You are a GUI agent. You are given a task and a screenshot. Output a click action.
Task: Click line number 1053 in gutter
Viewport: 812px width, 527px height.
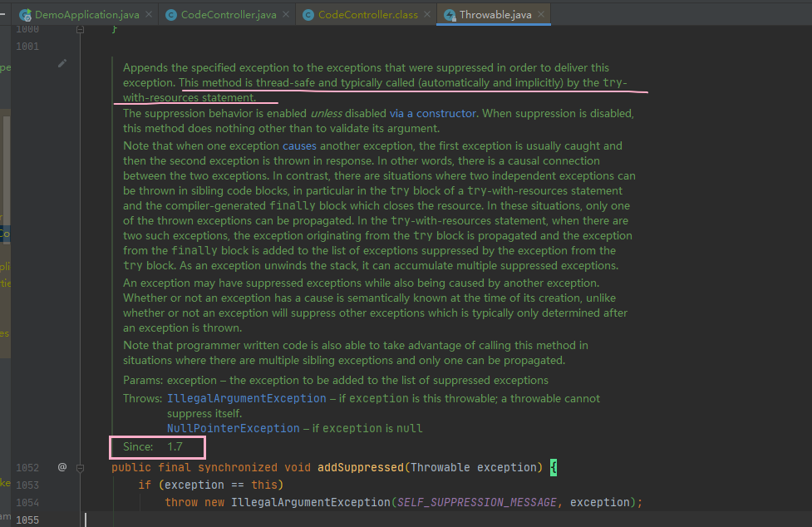[x=27, y=485]
